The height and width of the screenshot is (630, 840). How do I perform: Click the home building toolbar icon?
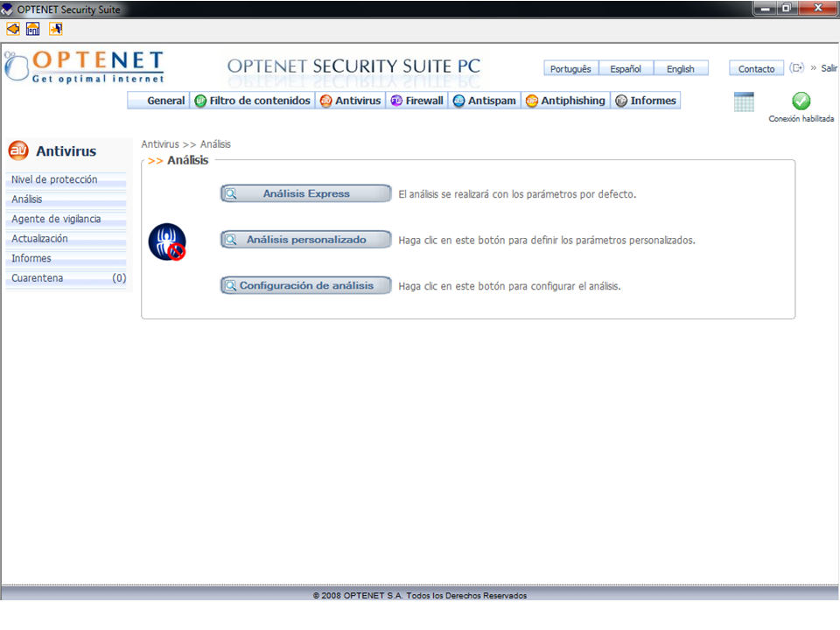(33, 29)
